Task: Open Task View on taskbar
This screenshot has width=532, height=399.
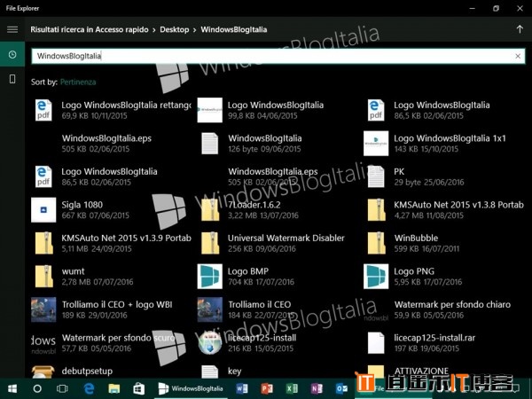Action: click(x=62, y=389)
